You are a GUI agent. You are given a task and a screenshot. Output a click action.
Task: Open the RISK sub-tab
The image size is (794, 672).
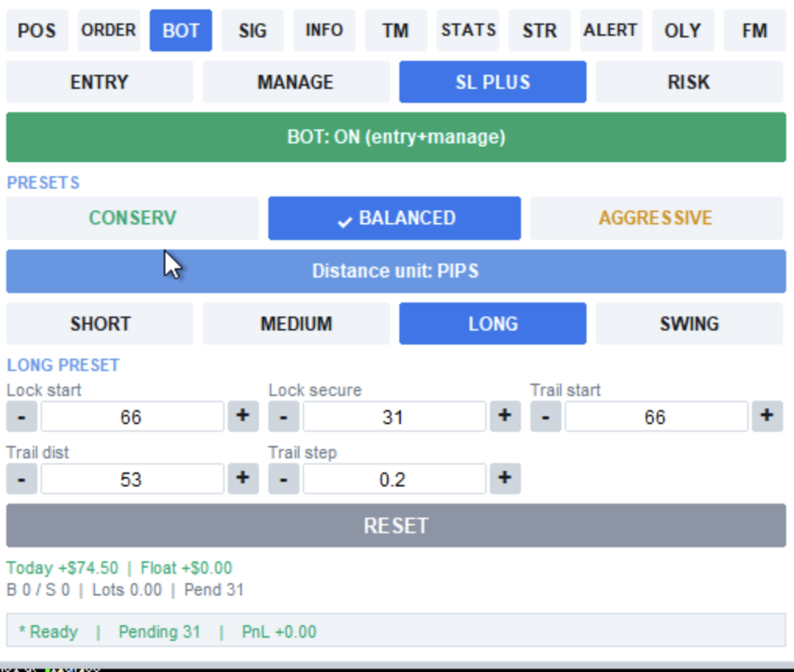[689, 82]
